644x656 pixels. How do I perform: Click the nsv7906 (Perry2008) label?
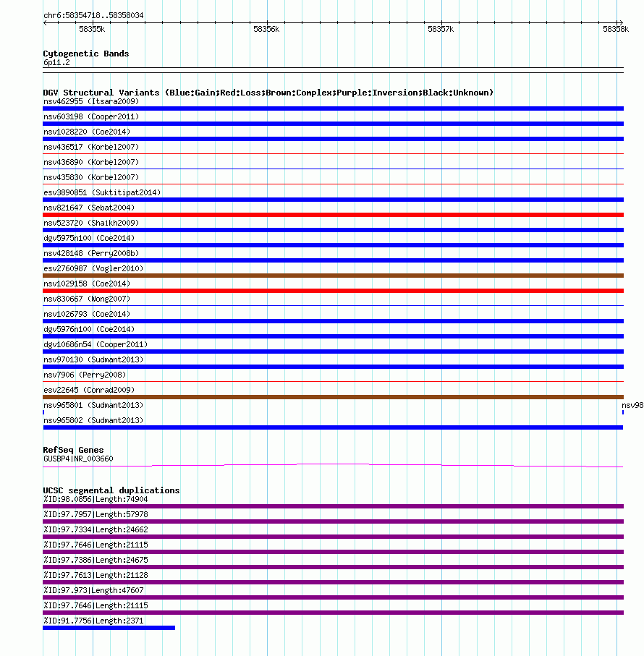pos(85,375)
